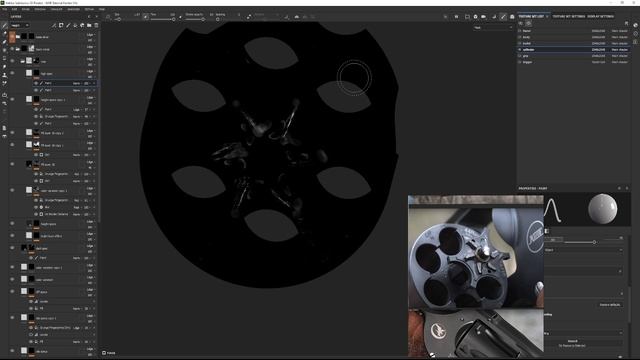
Task: Toggle visibility of 'high spec' layer
Action: pyautogui.click(x=12, y=73)
